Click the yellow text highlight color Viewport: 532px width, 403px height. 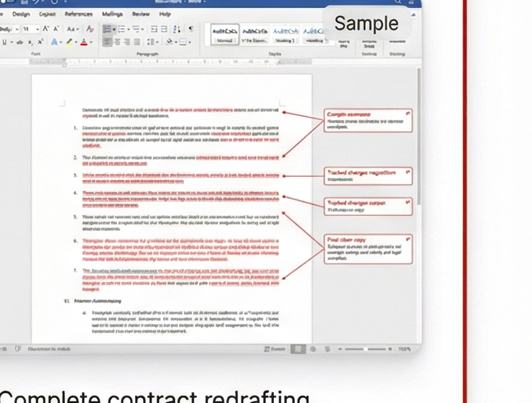click(x=69, y=42)
